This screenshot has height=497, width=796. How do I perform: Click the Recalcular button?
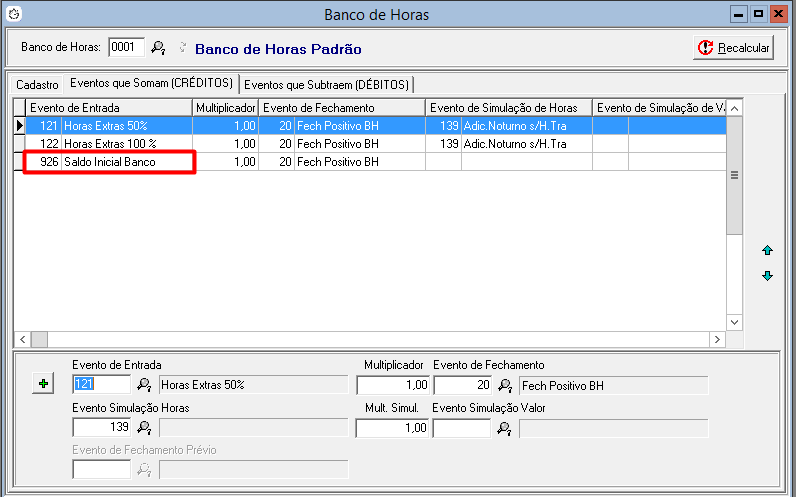tap(733, 48)
